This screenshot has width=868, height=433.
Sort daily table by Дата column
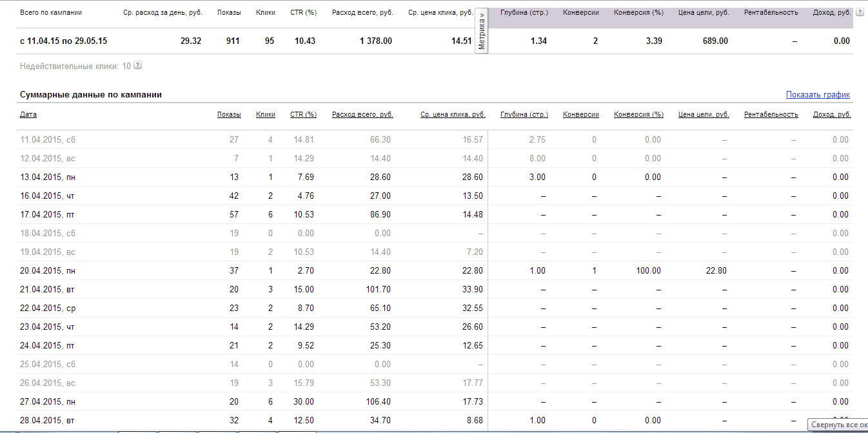[x=28, y=115]
